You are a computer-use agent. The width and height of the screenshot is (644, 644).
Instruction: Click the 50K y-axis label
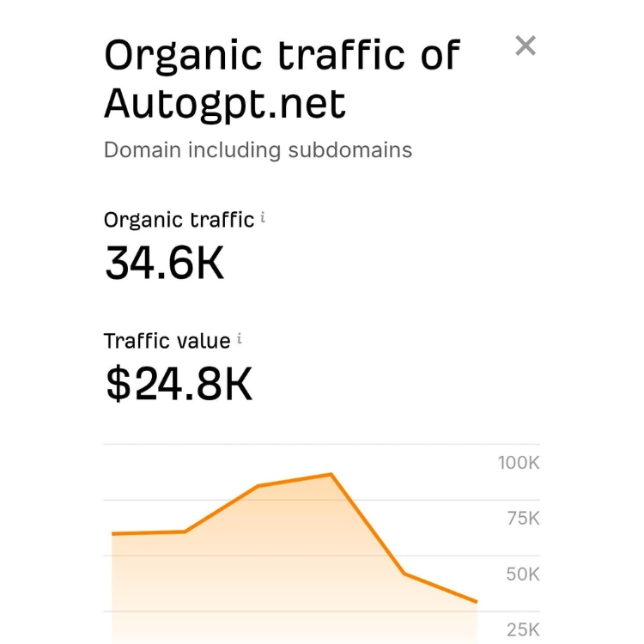[x=523, y=574]
